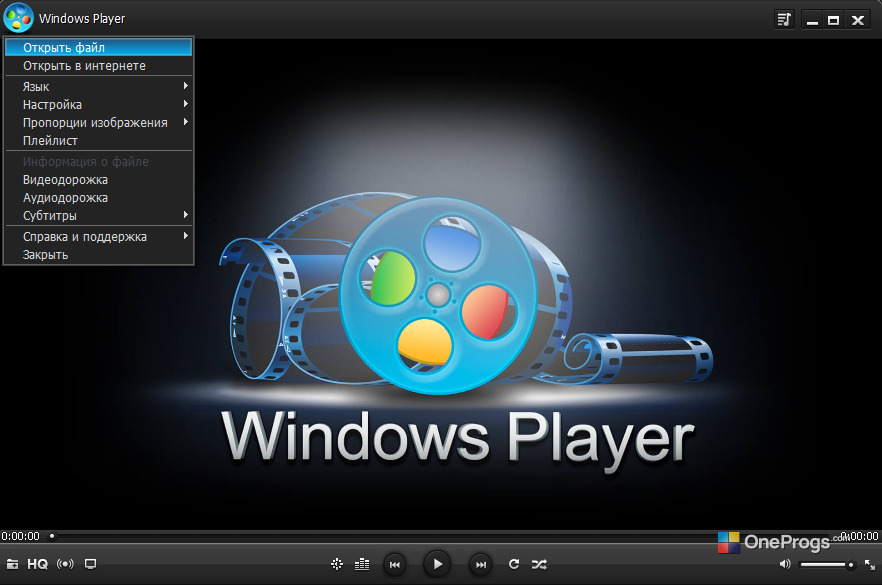Click the elapsed time 0:00:00 label at left

pyautogui.click(x=20, y=536)
